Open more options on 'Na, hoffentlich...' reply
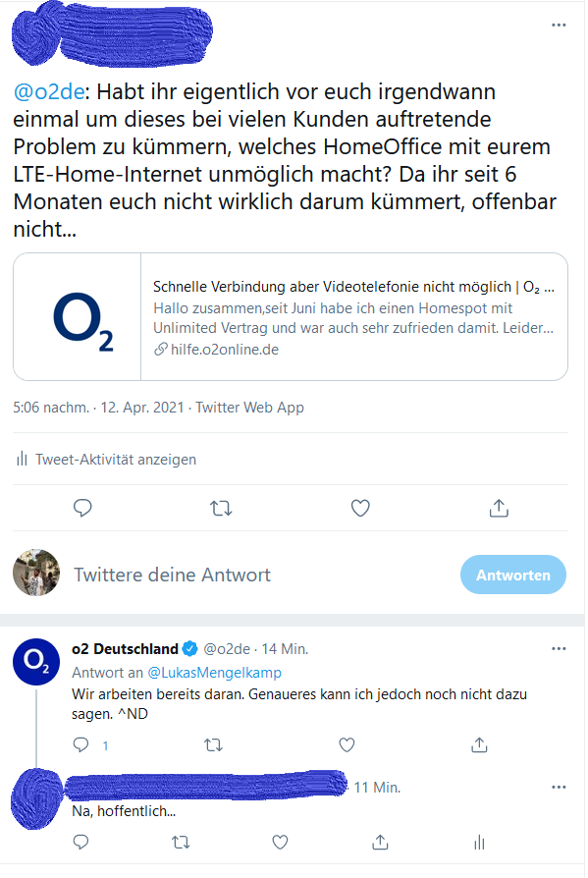 (x=559, y=787)
